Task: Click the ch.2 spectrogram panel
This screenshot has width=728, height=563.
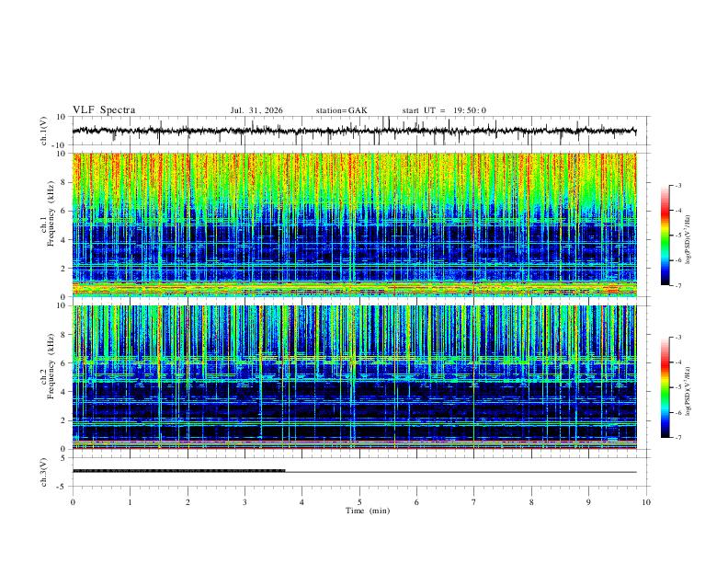Action: pyautogui.click(x=354, y=377)
